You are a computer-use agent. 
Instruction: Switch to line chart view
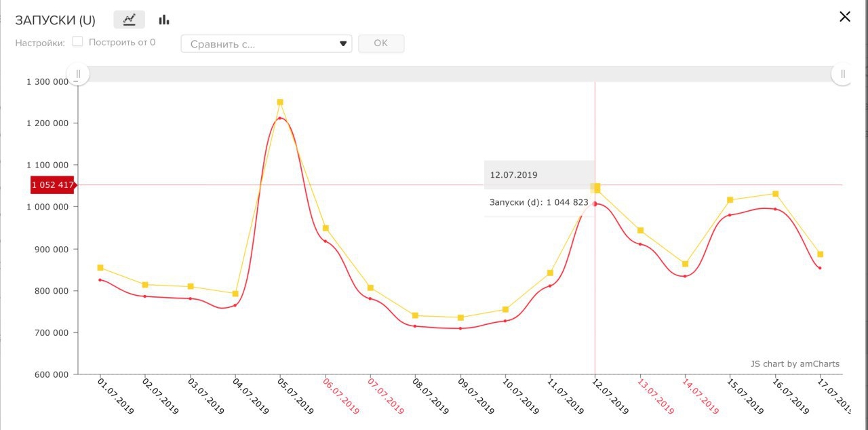[x=129, y=20]
